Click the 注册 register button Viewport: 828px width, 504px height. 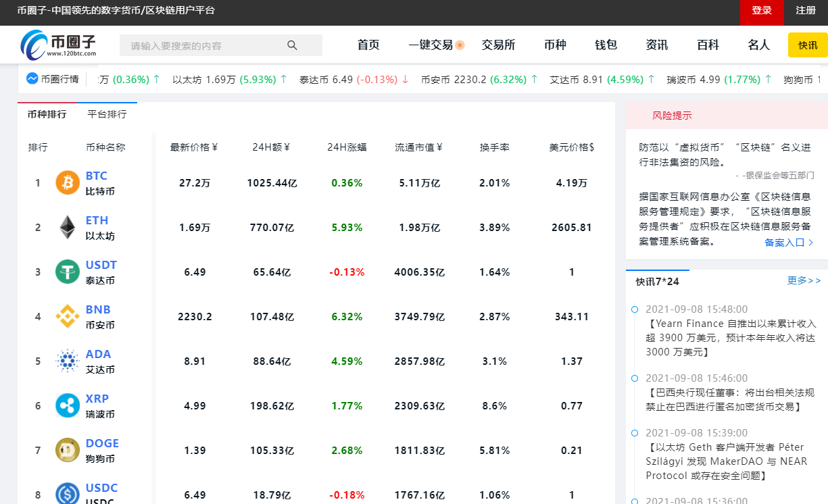click(x=806, y=11)
